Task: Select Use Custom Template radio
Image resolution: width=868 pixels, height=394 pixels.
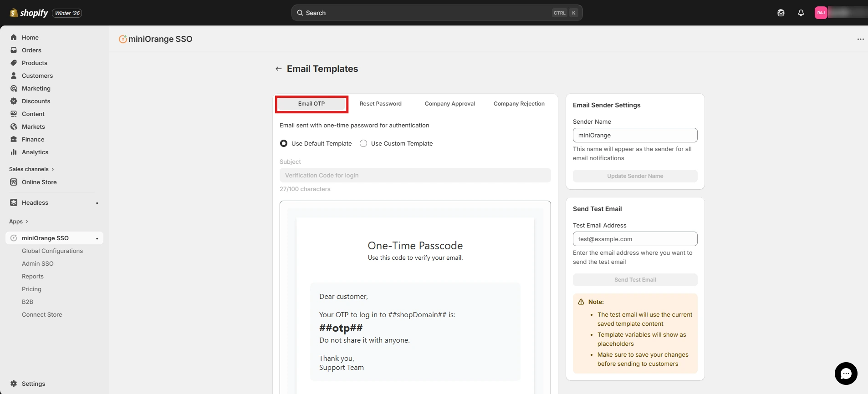Action: pos(363,143)
